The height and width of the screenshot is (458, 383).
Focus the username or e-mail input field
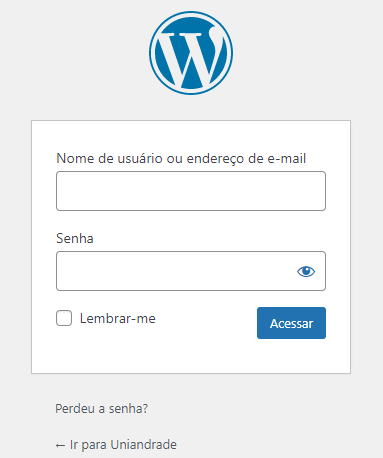coord(191,191)
